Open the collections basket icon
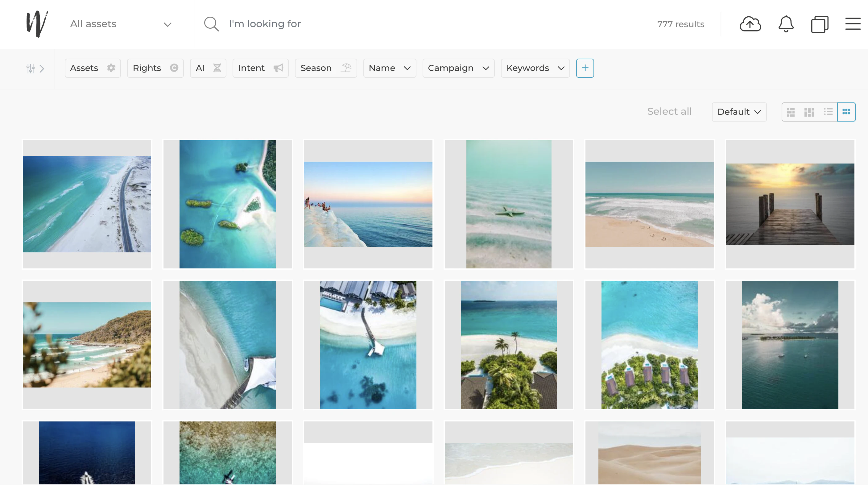Viewport: 868px width, 485px height. point(820,24)
